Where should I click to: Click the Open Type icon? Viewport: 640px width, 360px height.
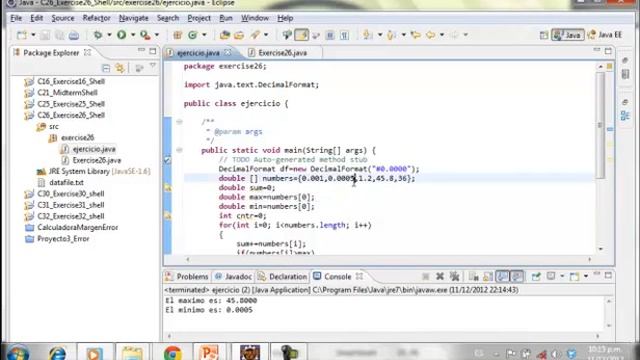click(224, 35)
